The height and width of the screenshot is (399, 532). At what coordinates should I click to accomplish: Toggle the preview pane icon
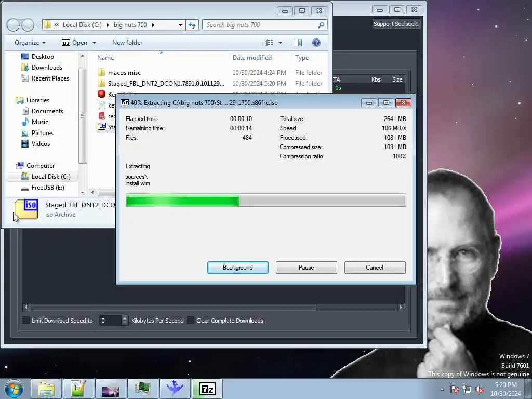tap(298, 43)
